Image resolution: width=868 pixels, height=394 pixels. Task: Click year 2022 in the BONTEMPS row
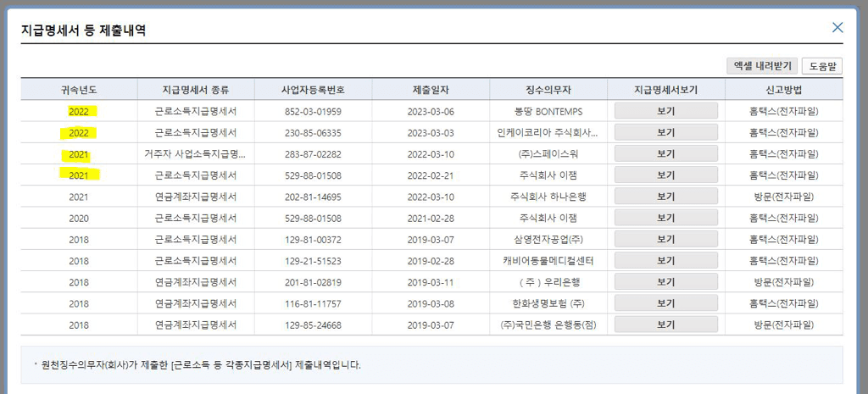tap(79, 111)
